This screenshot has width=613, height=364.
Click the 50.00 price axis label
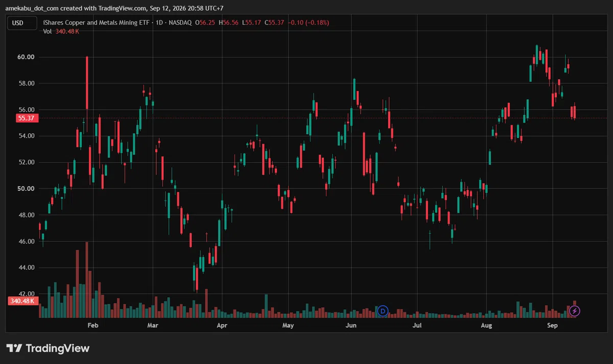[26, 188]
